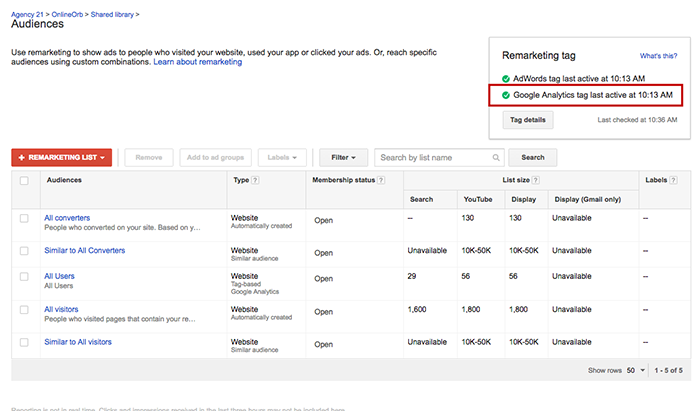Image resolution: width=700 pixels, height=411 pixels.
Task: Click the magnifier icon in search box
Action: tap(496, 158)
